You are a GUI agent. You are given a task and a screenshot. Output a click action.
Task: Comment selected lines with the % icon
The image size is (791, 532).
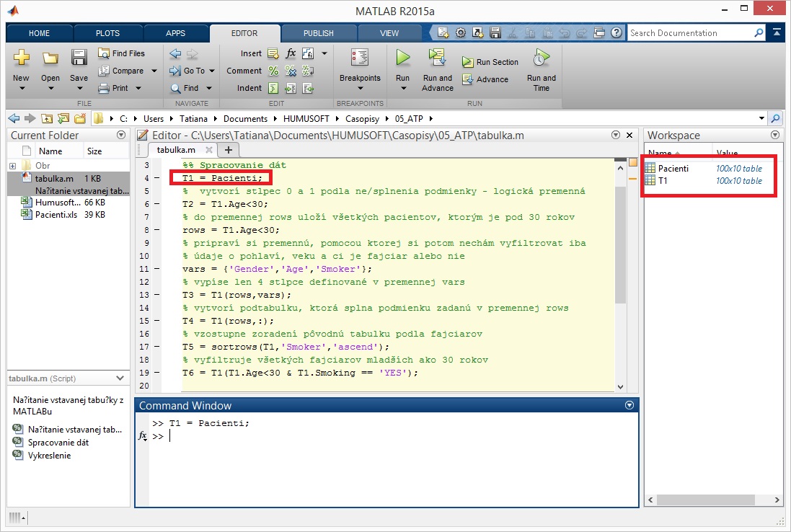point(273,71)
